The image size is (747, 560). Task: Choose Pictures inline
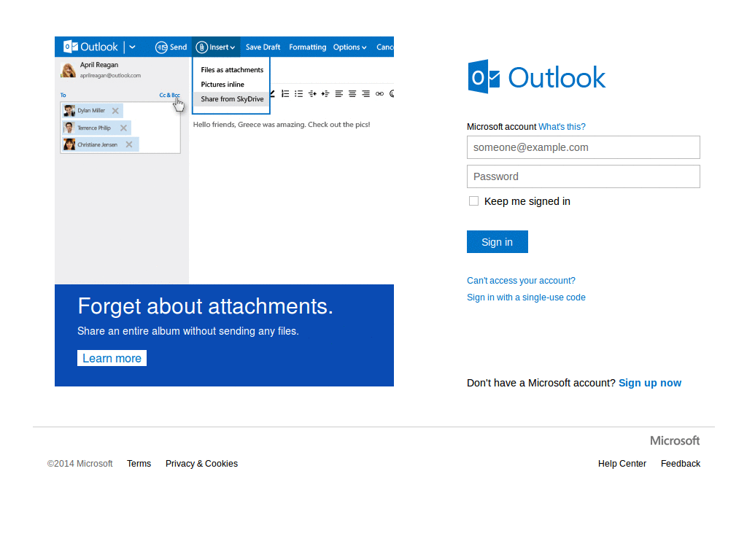pyautogui.click(x=222, y=85)
